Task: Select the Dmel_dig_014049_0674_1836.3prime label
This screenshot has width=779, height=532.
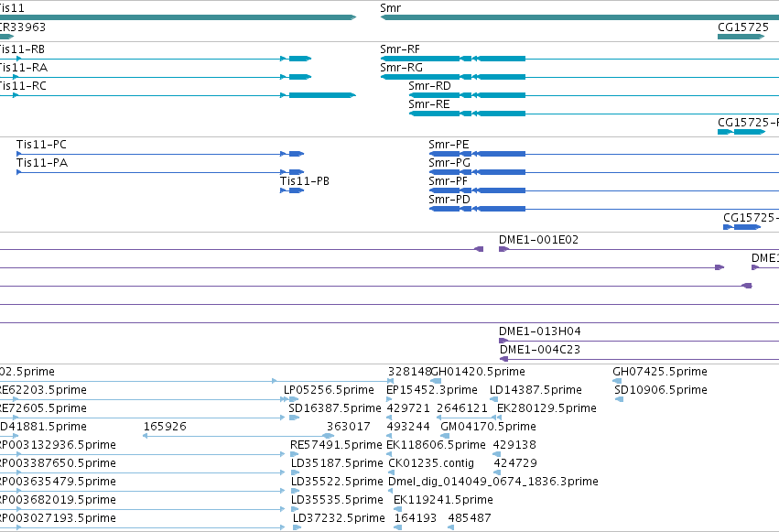Action: point(493,482)
